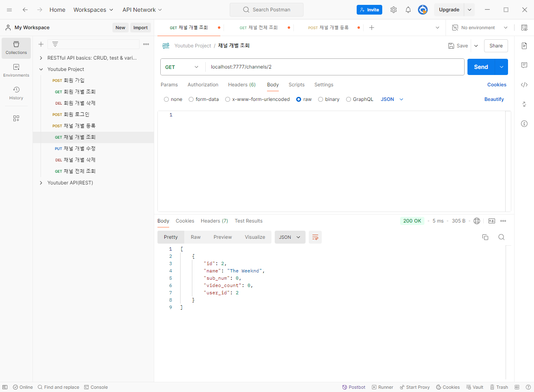This screenshot has height=392, width=534.
Task: Switch to the Headers (6) request tab
Action: [242, 85]
